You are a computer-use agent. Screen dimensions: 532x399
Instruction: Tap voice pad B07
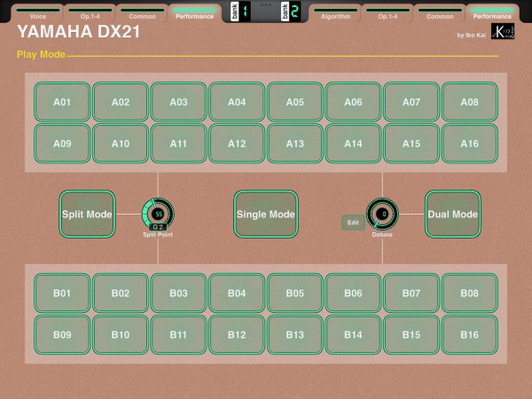click(411, 293)
